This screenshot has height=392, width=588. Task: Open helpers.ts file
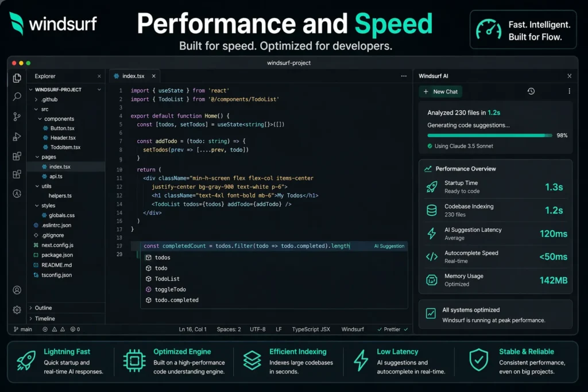point(60,196)
